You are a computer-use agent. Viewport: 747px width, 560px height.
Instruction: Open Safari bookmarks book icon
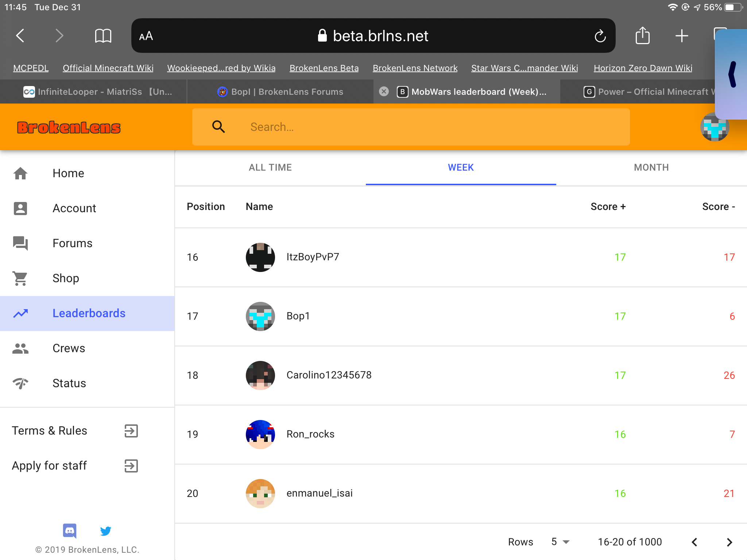pos(103,36)
